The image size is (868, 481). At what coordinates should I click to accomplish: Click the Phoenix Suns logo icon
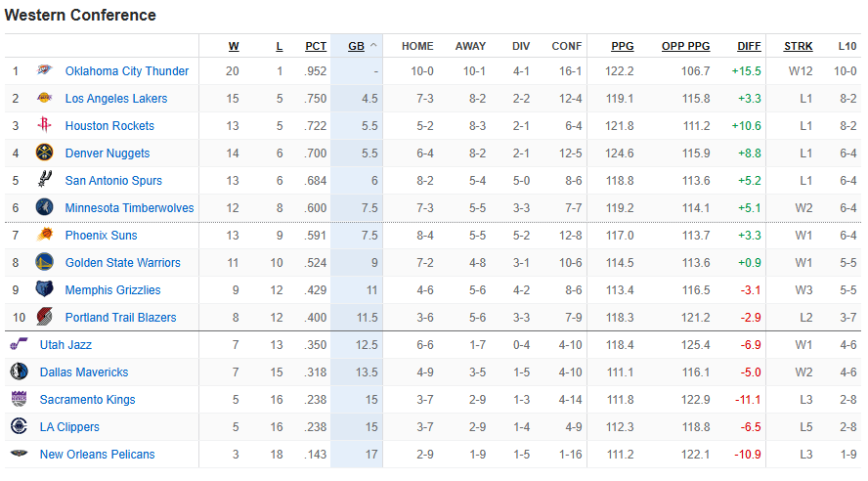click(44, 236)
